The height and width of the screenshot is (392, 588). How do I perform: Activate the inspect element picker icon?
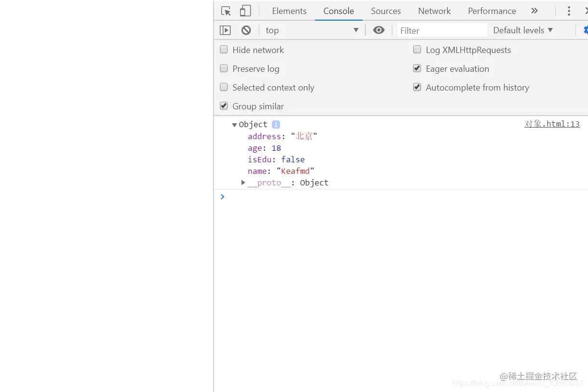coord(226,11)
